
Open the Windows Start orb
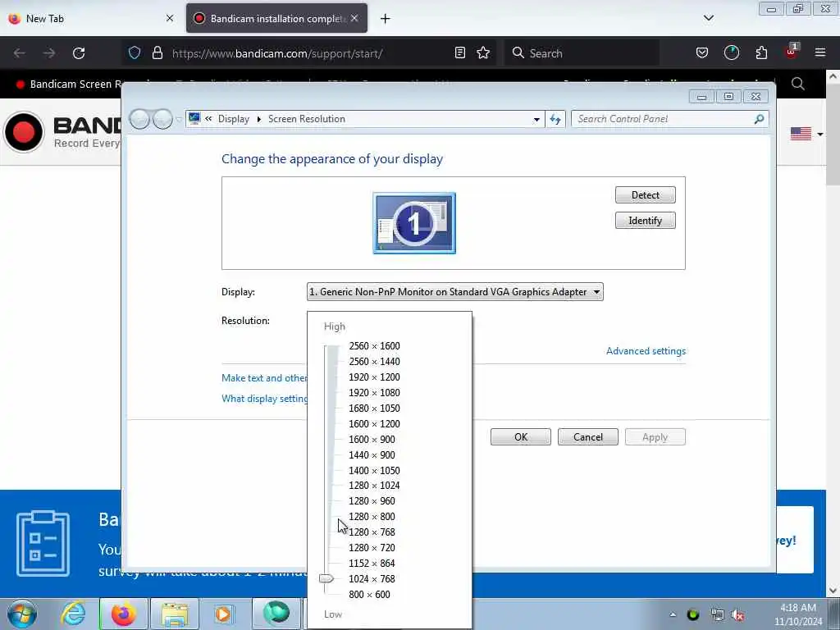(22, 614)
